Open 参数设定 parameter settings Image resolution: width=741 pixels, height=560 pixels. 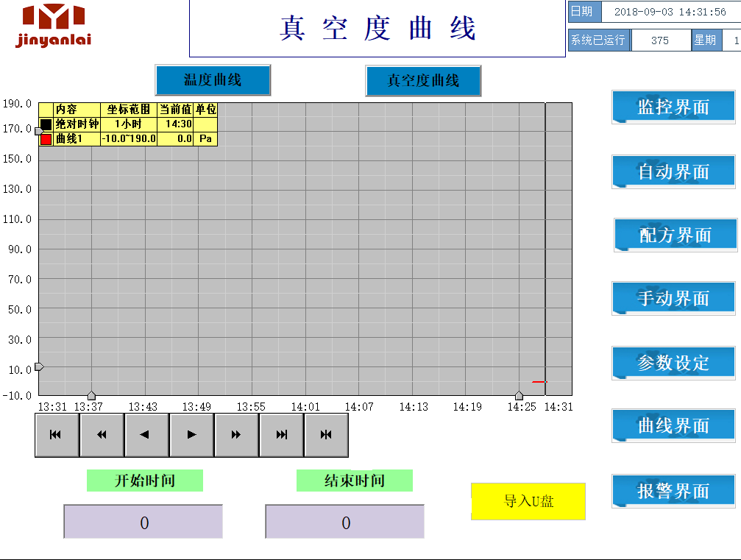[673, 363]
